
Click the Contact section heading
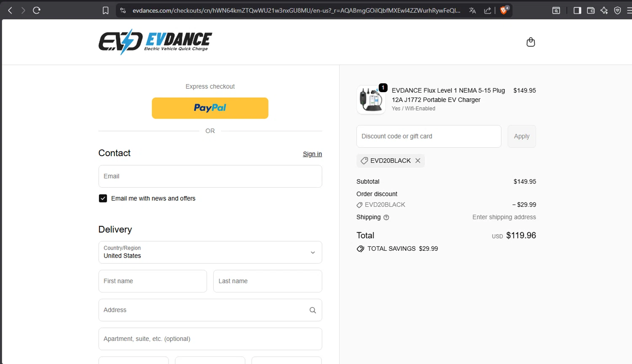(115, 153)
